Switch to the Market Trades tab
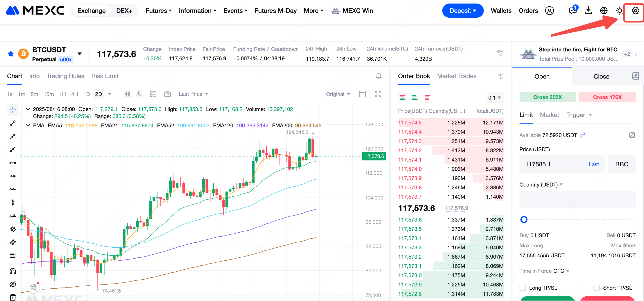644x301 pixels. click(456, 76)
